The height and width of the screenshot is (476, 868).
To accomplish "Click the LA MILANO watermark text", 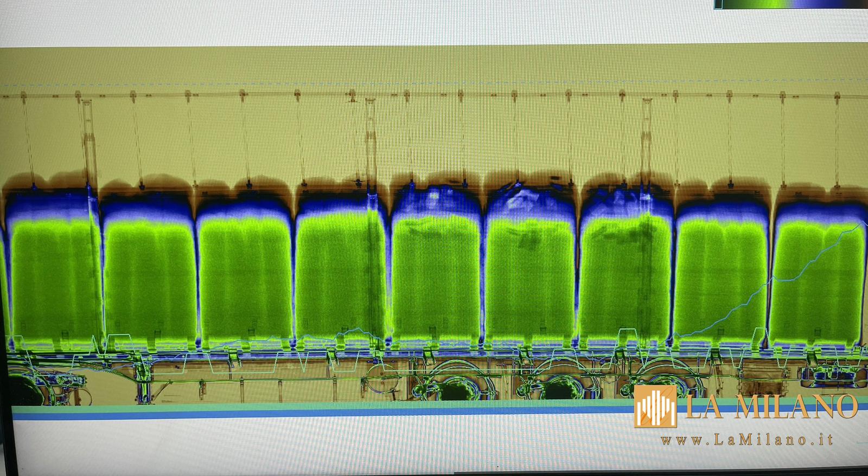I will pyautogui.click(x=770, y=407).
